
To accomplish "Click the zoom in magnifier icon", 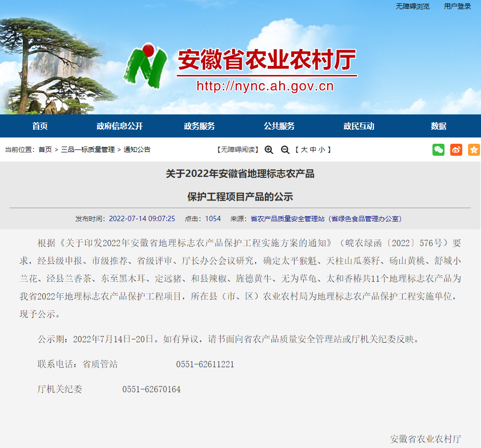I will pyautogui.click(x=269, y=150).
